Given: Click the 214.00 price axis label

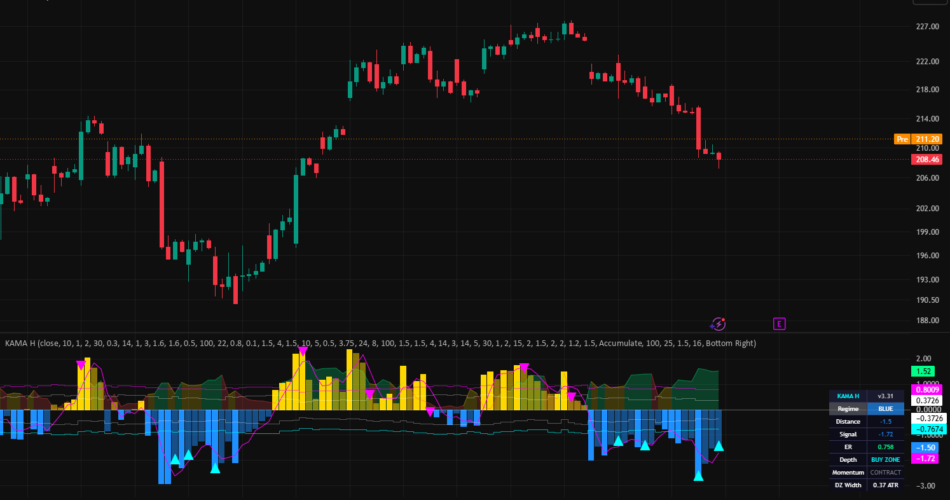Looking at the screenshot, I should pos(927,118).
